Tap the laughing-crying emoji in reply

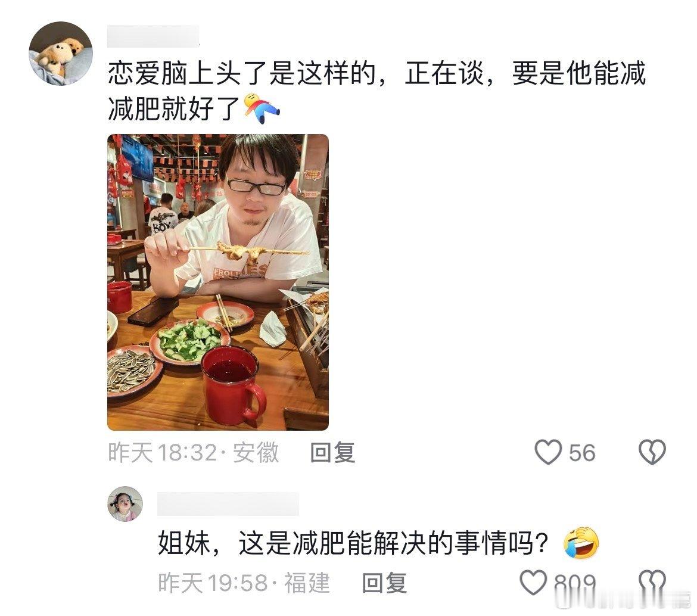click(581, 543)
